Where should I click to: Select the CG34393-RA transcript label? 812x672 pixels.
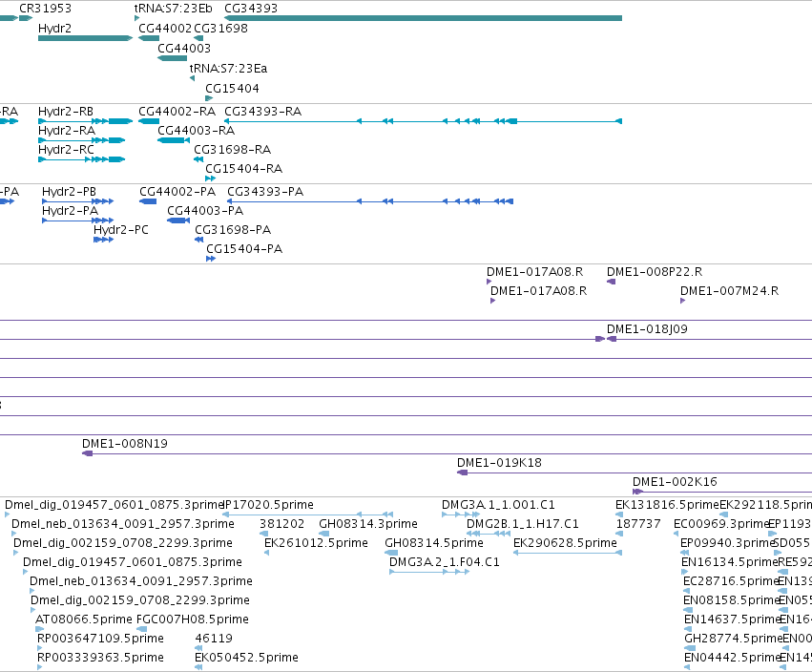coord(262,112)
